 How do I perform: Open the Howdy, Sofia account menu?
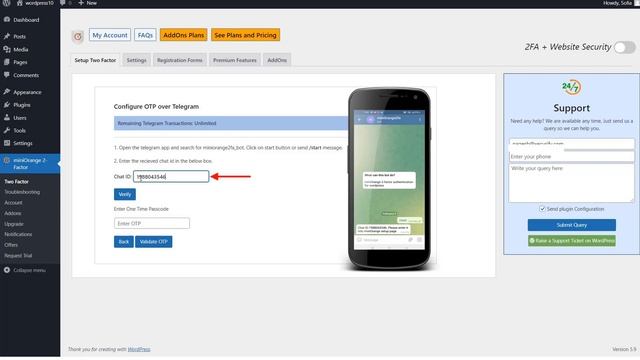[620, 3]
